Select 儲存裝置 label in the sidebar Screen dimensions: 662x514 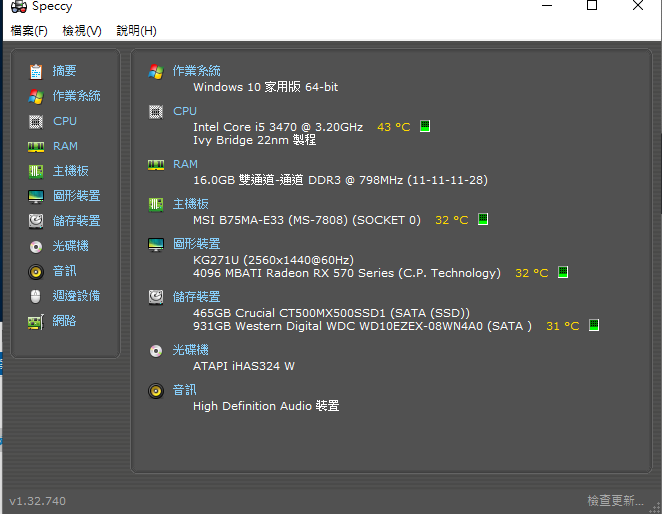(x=76, y=220)
